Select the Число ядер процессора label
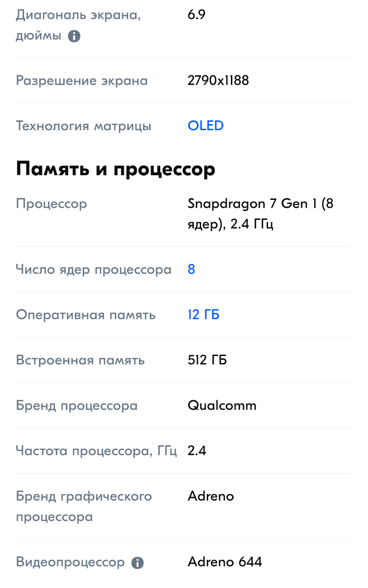This screenshot has width=368, height=588. tap(94, 270)
